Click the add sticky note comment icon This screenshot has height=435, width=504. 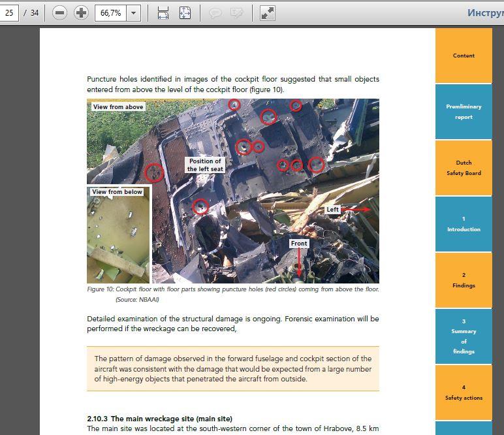click(215, 13)
